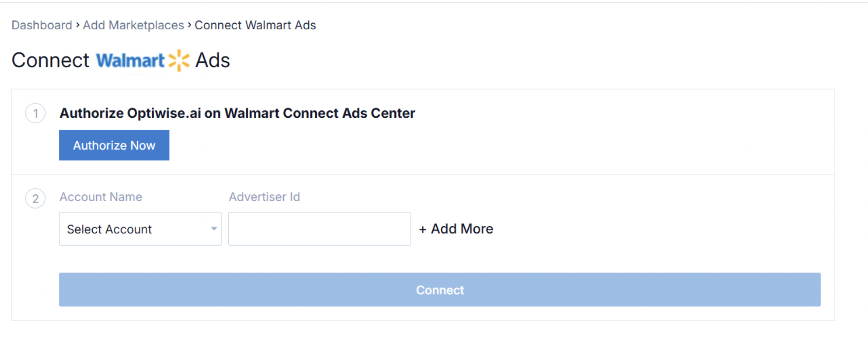Image resolution: width=868 pixels, height=345 pixels.
Task: Click the Select Account dropdown arrow
Action: tap(213, 229)
